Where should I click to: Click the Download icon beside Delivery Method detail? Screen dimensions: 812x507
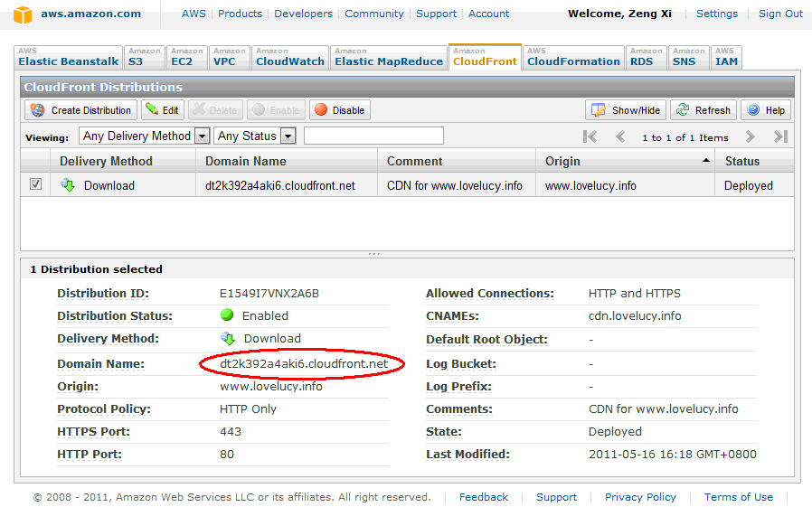pos(228,338)
